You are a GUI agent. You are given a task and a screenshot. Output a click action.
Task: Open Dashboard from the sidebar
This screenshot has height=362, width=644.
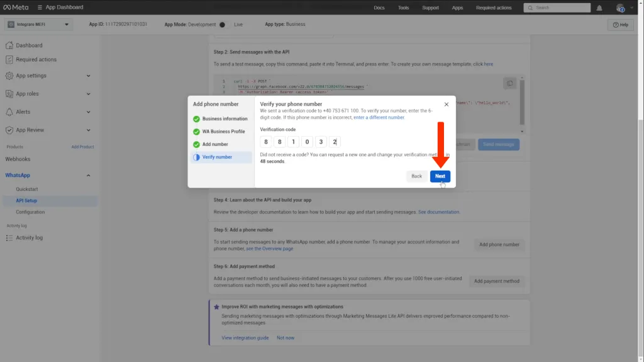pos(29,45)
